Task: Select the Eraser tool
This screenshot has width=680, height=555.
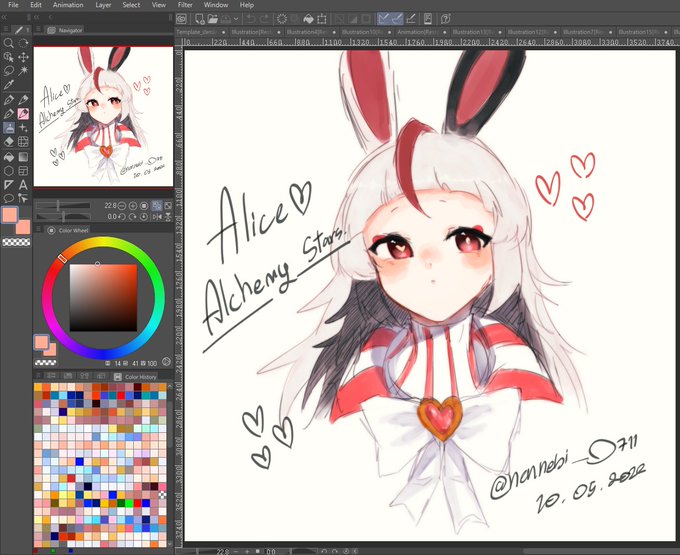Action: point(9,142)
